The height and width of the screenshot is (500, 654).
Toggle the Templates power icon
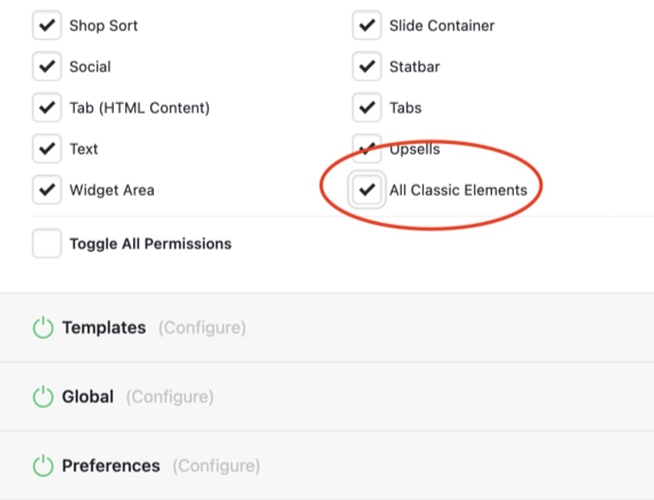click(43, 328)
